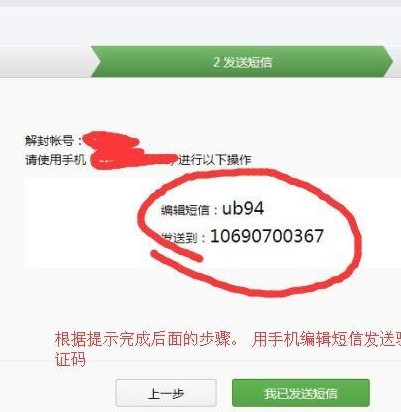Click the destination number 10690700367
Screen dimensions: 401x412
(x=267, y=236)
